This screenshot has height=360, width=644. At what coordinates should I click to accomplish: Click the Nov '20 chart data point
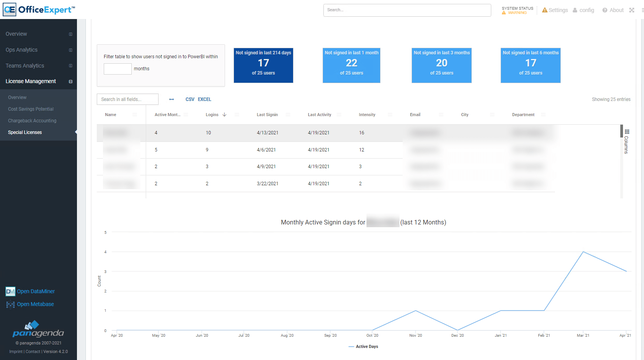pyautogui.click(x=415, y=311)
